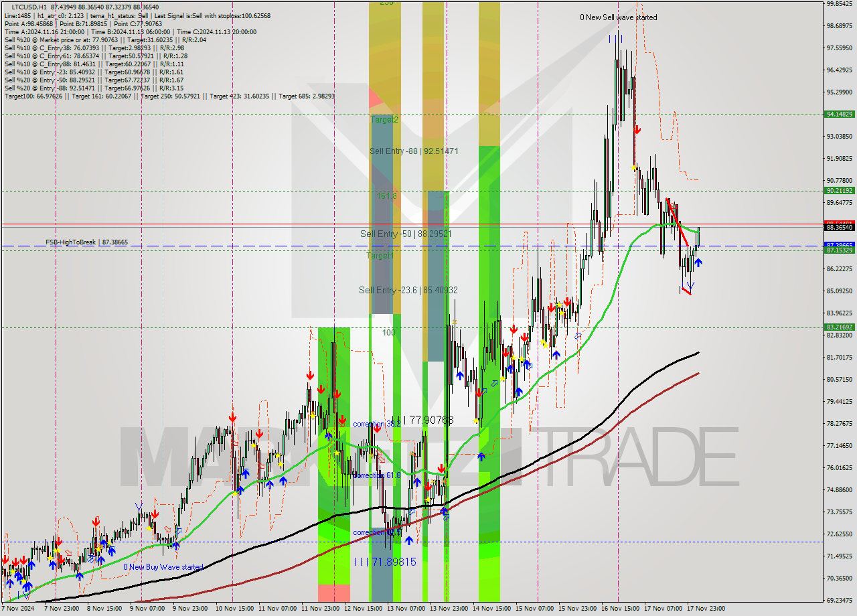Click the green 'Target1' label
This screenshot has width=857, height=616.
(380, 256)
